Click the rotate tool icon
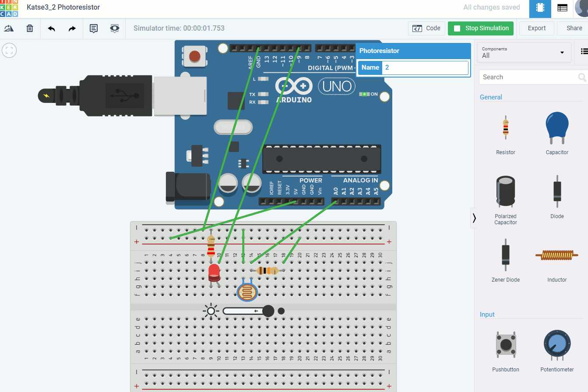The width and height of the screenshot is (588, 392). [9, 28]
